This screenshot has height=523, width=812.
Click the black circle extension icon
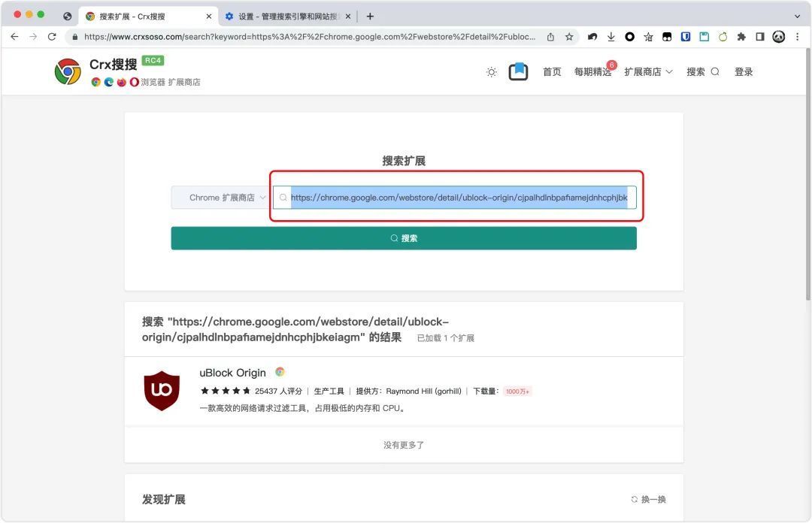point(630,37)
